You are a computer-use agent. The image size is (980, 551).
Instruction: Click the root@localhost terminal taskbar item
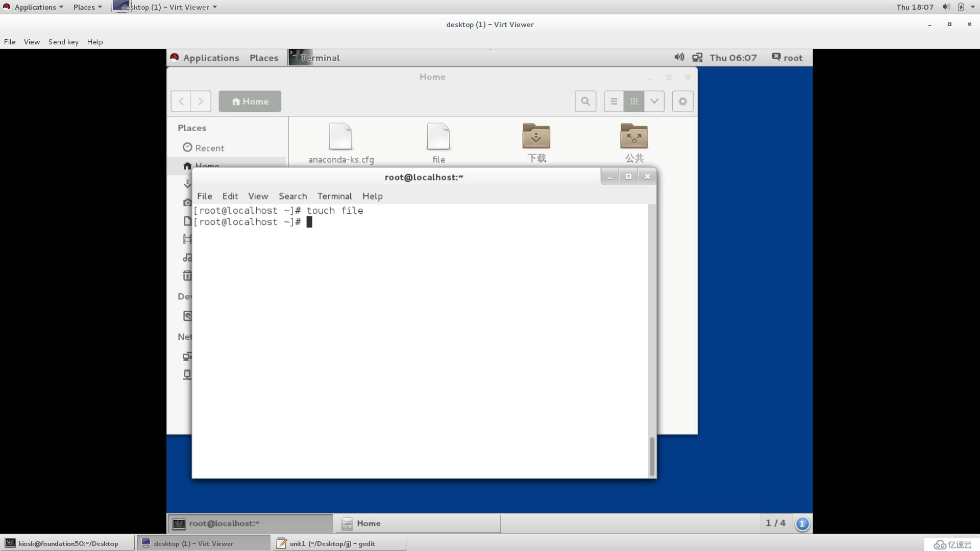coord(249,523)
